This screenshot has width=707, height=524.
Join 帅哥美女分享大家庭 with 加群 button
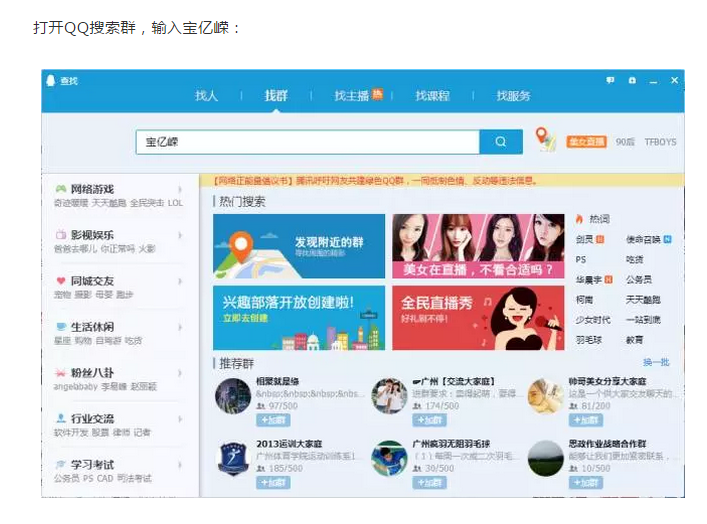586,420
